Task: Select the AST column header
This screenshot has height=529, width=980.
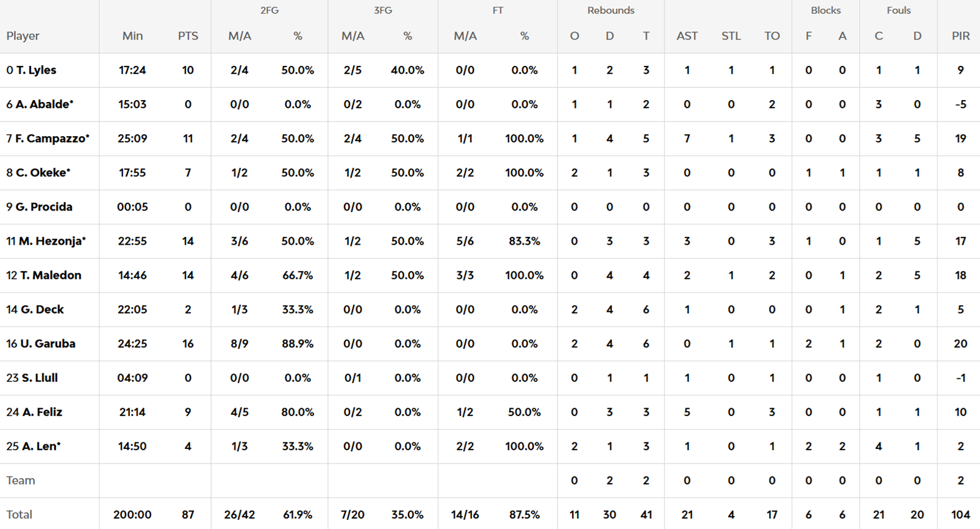Action: [687, 36]
